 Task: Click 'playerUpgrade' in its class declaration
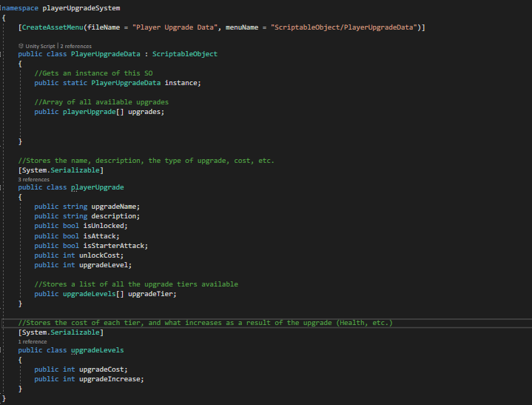[98, 187]
